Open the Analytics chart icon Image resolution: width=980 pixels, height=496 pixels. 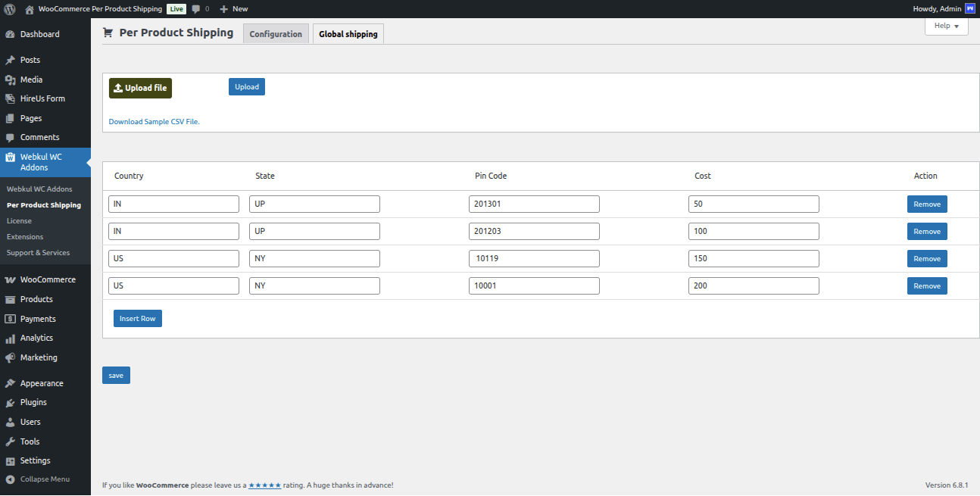click(x=11, y=338)
